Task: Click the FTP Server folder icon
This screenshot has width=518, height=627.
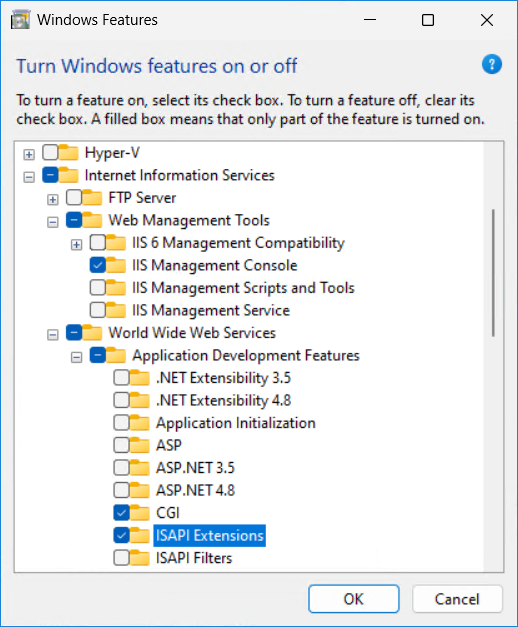Action: [92, 198]
